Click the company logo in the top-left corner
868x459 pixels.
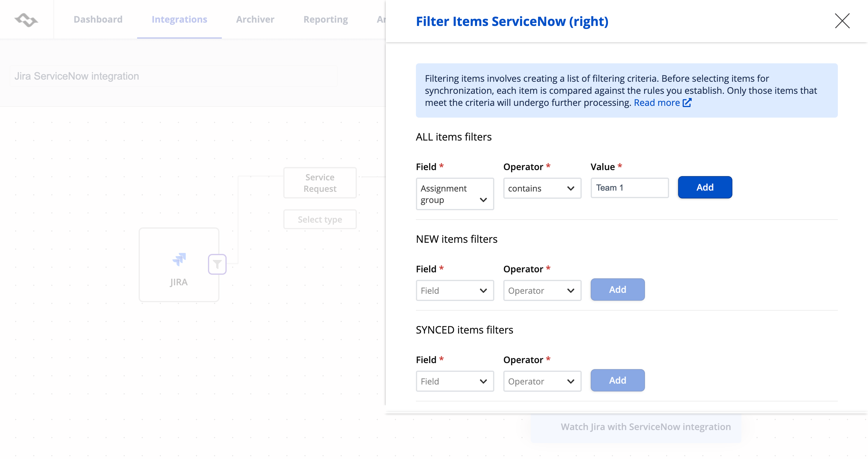pos(26,20)
